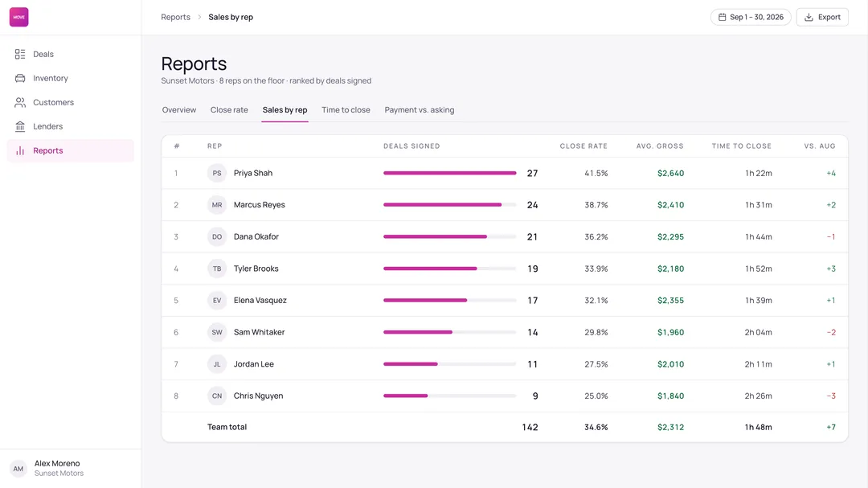Click Tyler Brooks's avg gross $2,180
The width and height of the screenshot is (868, 488).
[x=670, y=269]
